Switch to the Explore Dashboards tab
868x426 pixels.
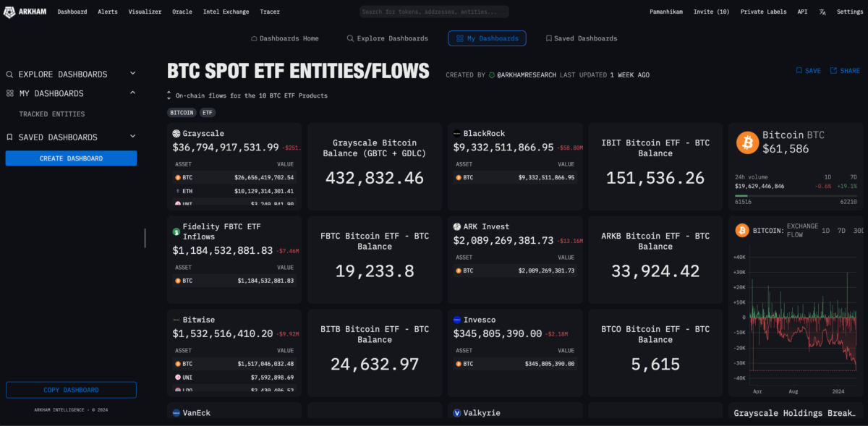388,38
